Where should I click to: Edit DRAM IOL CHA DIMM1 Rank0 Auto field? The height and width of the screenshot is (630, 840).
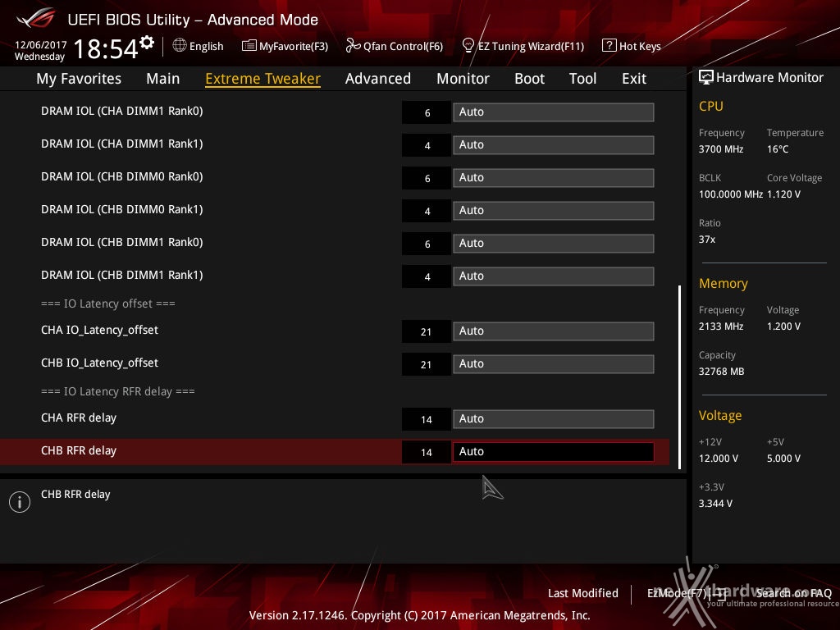(554, 112)
